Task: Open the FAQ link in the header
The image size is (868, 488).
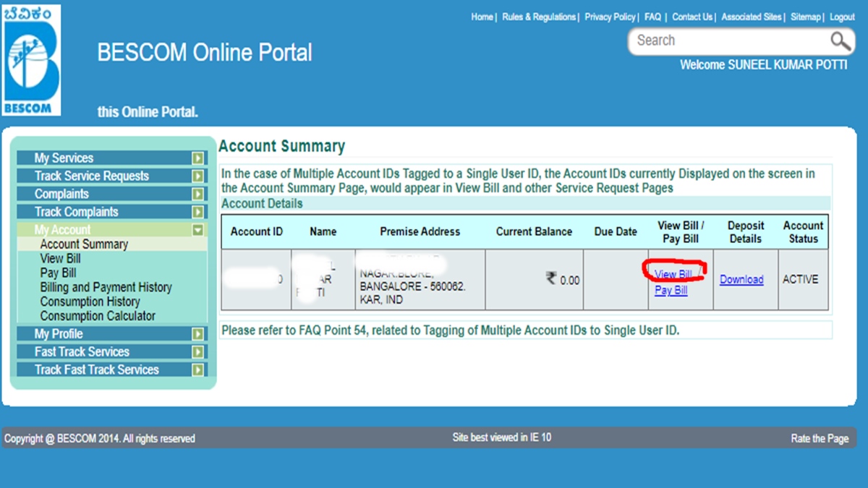Action: [x=652, y=17]
